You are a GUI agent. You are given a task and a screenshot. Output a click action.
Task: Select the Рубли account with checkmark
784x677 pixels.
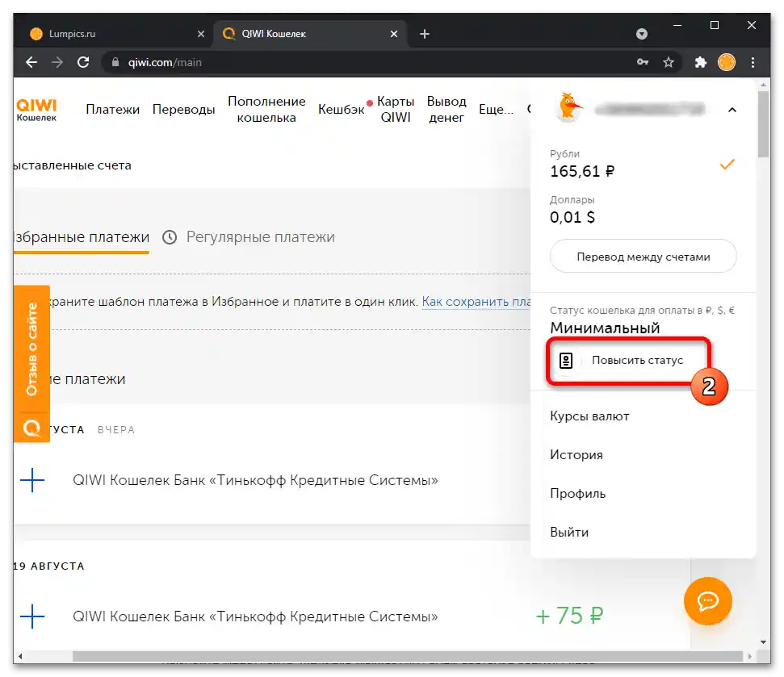coord(643,164)
